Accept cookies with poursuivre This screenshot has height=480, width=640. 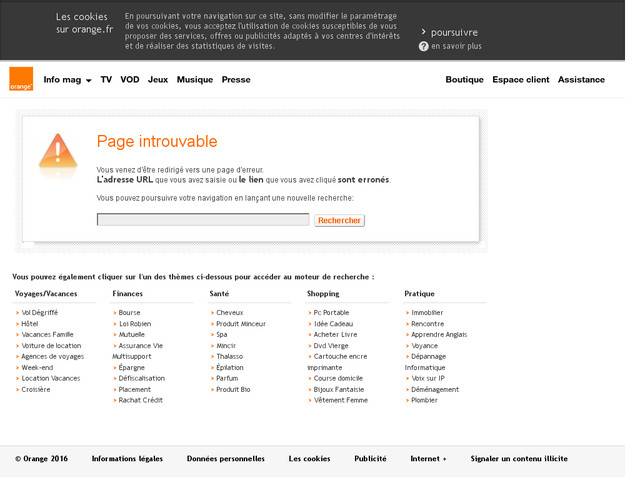[x=454, y=32]
